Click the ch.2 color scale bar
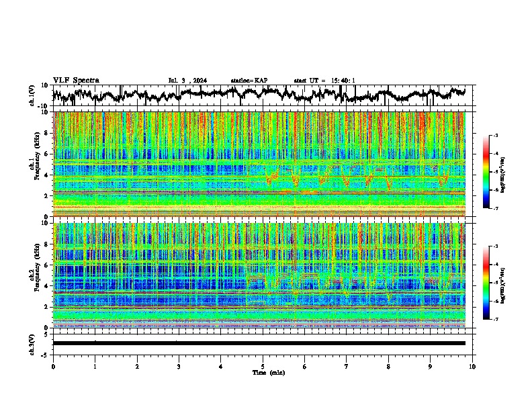Screen dimensions: 532x411 pyautogui.click(x=486, y=283)
